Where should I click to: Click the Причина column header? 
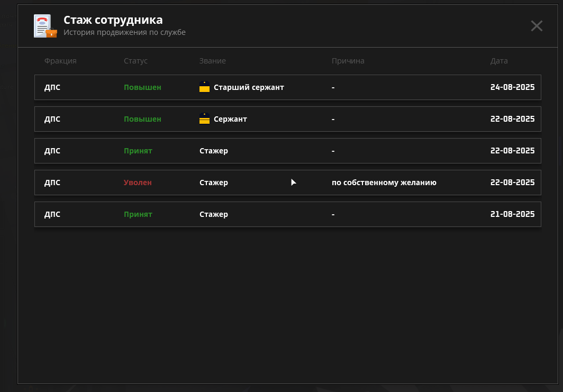point(348,61)
